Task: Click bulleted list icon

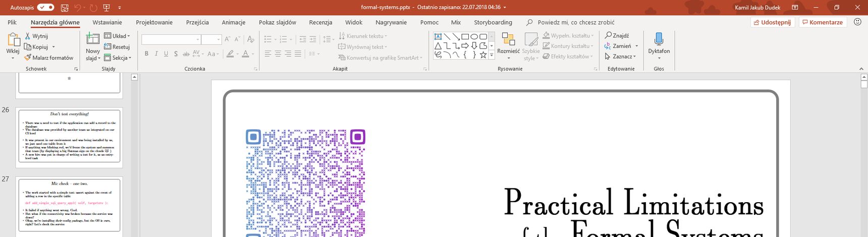Action: [x=267, y=39]
